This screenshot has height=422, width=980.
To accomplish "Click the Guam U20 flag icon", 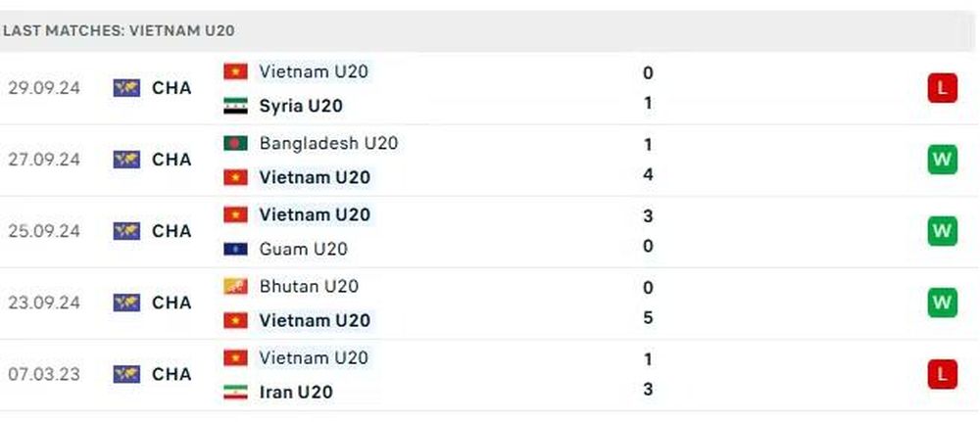I will tap(235, 249).
